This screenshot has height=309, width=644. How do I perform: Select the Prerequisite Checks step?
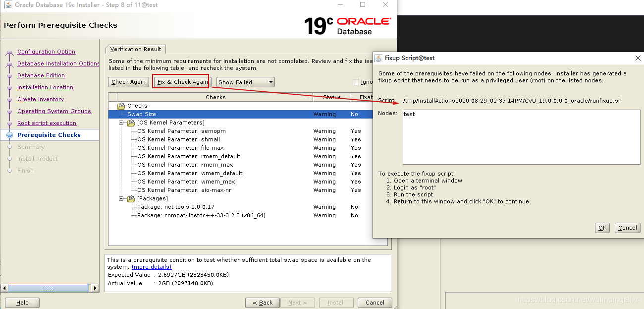click(49, 135)
